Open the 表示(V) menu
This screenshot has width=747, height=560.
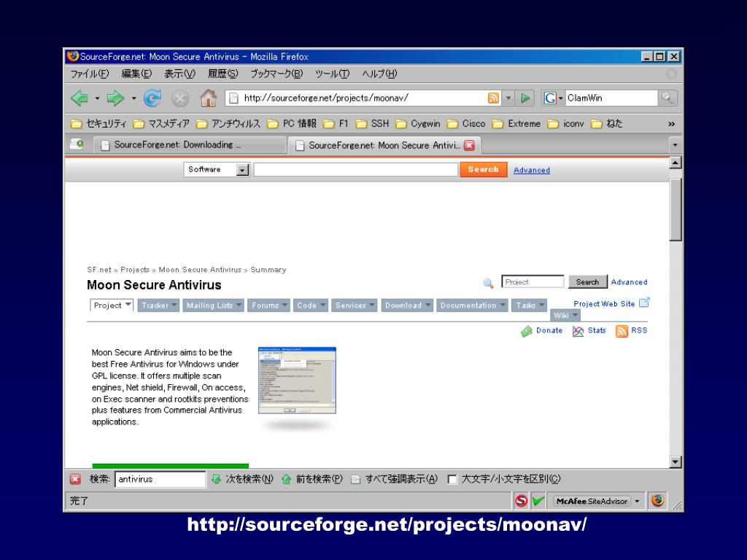coord(179,74)
